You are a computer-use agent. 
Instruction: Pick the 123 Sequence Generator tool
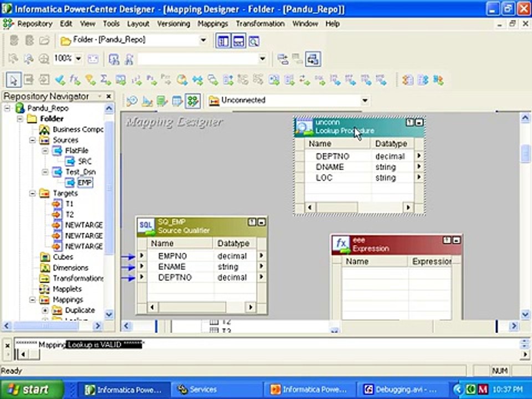coord(136,80)
